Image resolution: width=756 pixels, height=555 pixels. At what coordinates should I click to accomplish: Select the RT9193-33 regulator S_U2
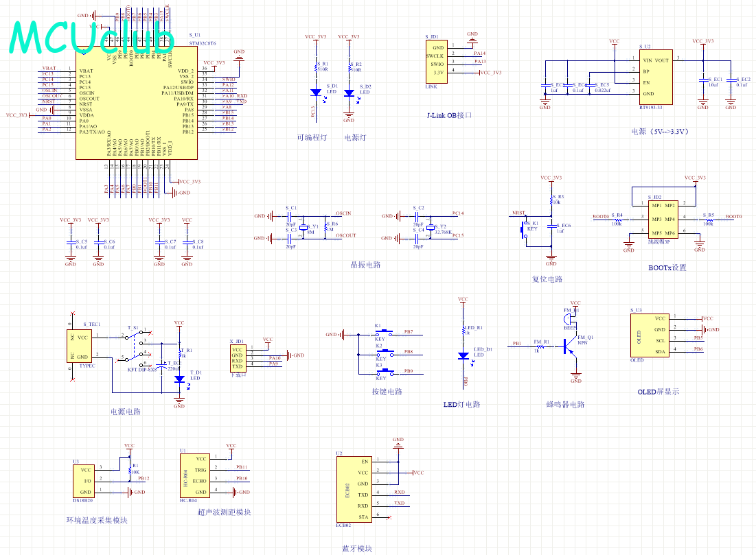pos(656,77)
